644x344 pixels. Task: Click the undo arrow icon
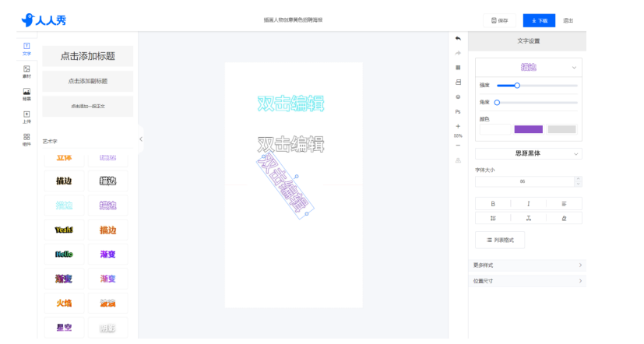click(x=458, y=39)
